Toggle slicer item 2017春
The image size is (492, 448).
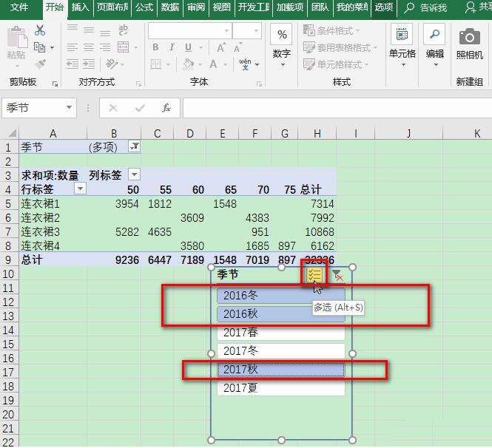tap(281, 333)
